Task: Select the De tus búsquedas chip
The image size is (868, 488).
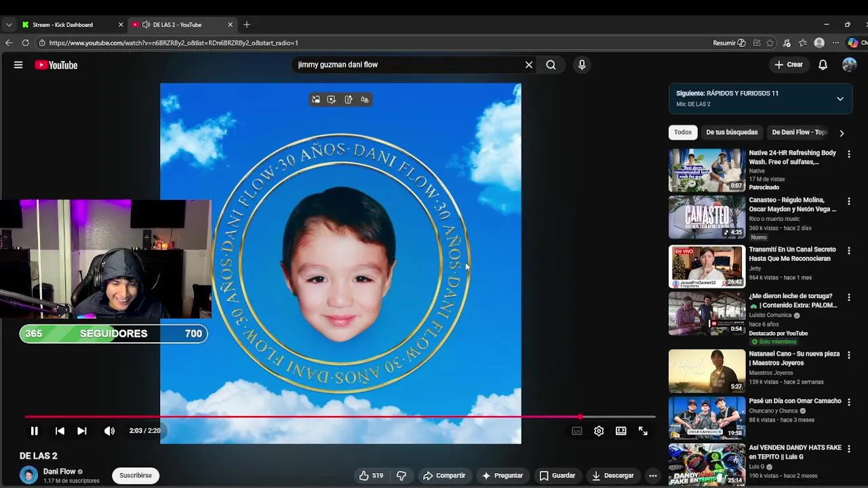Action: point(732,132)
